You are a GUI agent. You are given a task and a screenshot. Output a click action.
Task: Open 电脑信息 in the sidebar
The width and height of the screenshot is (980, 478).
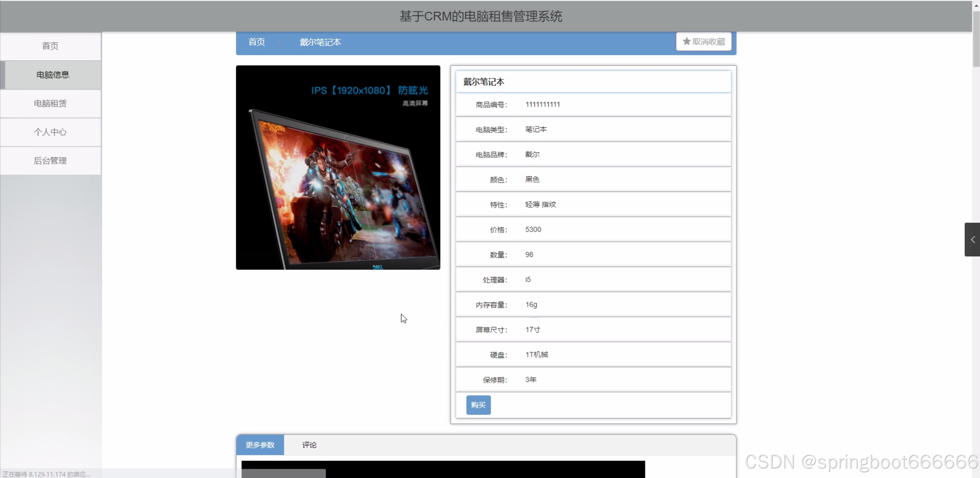tap(52, 75)
